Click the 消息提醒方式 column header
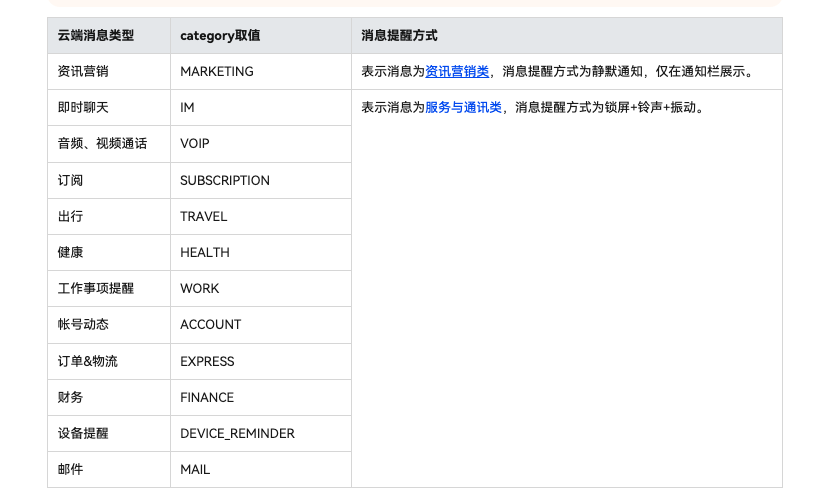Screen dimensions: 818x499 [567, 35]
